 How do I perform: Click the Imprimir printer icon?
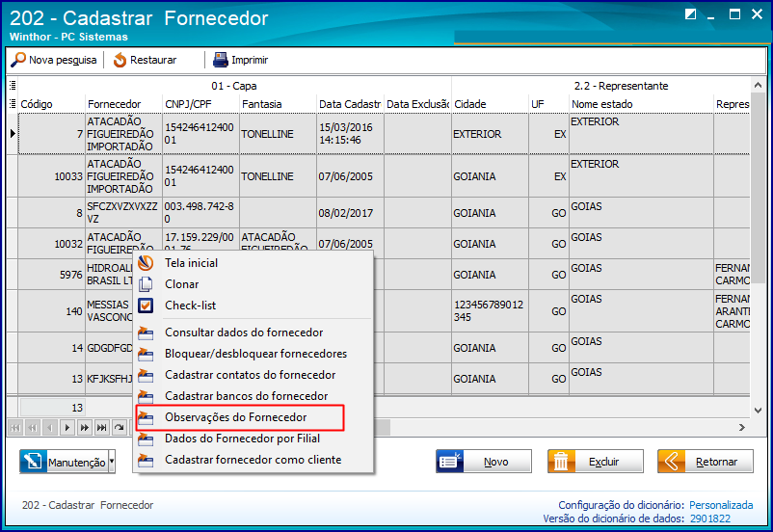click(221, 60)
